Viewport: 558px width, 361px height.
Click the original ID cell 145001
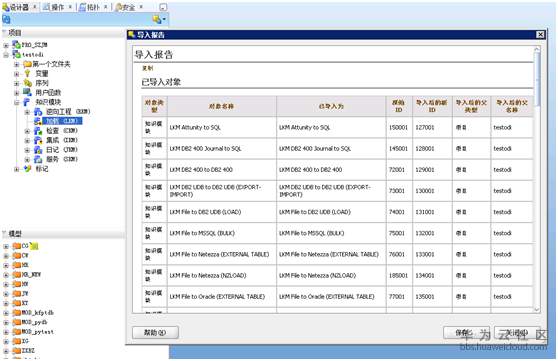[x=398, y=148]
